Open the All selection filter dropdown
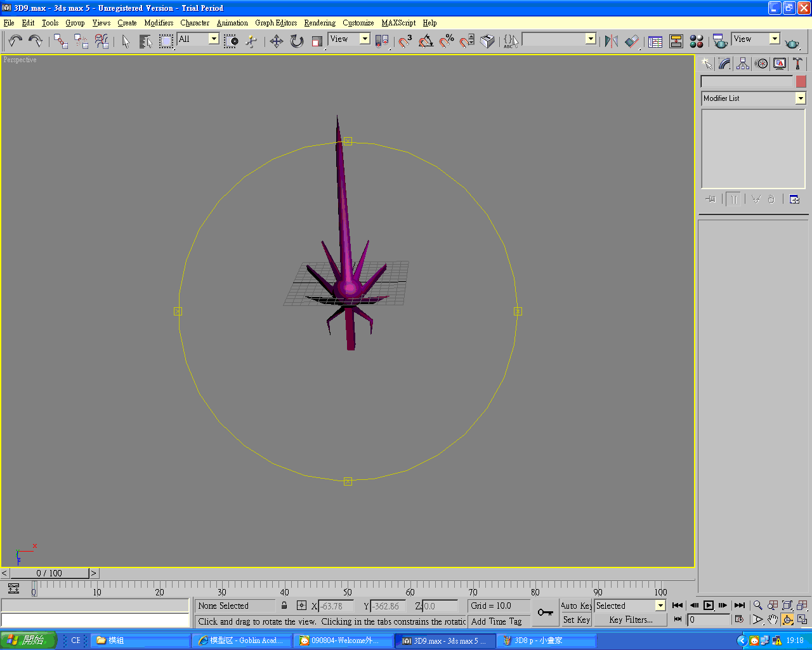This screenshot has height=650, width=812. point(198,39)
